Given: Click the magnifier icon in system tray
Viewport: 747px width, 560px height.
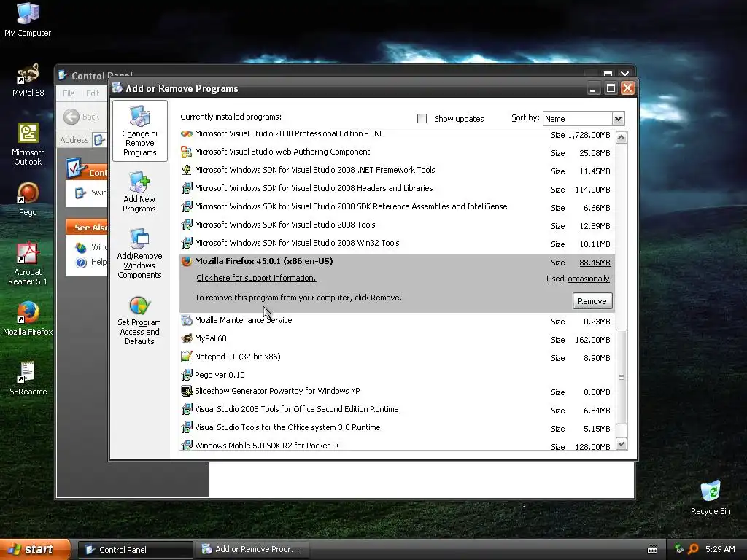Looking at the screenshot, I should point(693,549).
